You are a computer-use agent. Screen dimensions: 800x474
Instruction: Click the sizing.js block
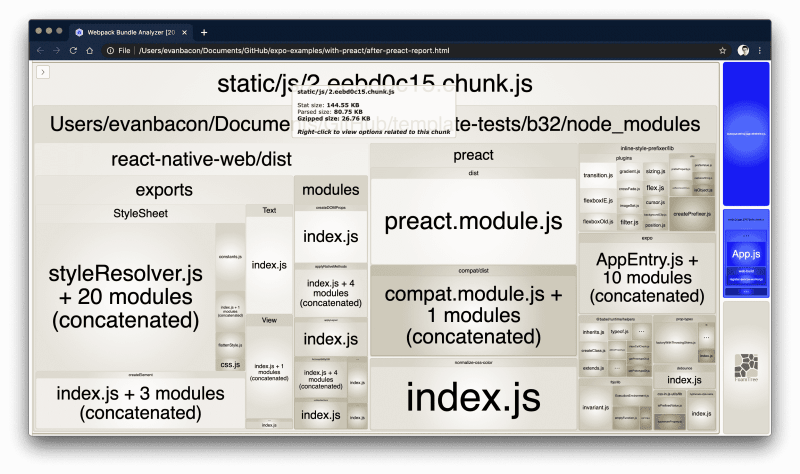pos(655,171)
